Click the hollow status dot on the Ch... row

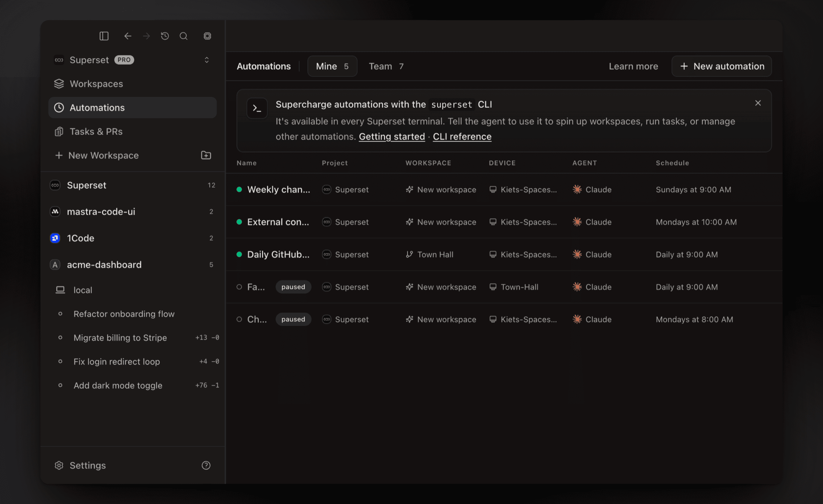239,320
